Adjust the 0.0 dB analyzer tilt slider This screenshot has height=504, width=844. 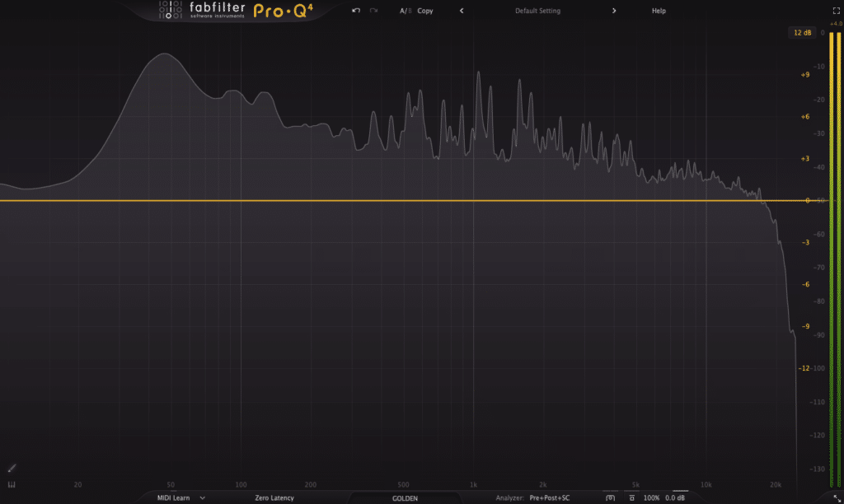pyautogui.click(x=674, y=497)
